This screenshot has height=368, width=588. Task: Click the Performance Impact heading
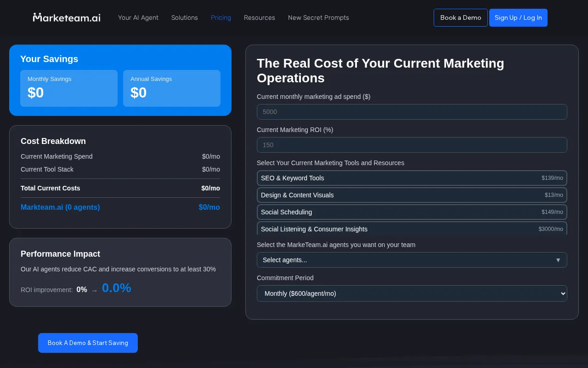point(60,254)
